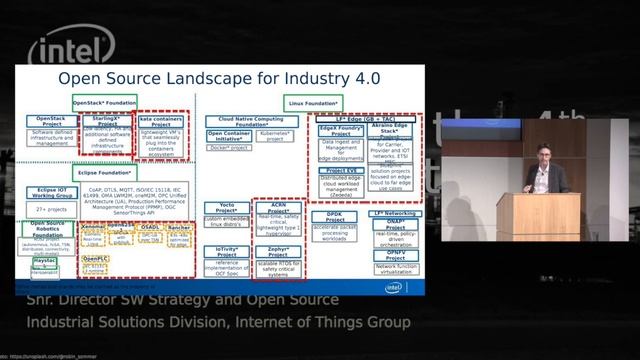Select 'Industrial Solutions Division, Internet of Things Group' text
Viewport: 640px width, 360px height.
click(x=219, y=322)
